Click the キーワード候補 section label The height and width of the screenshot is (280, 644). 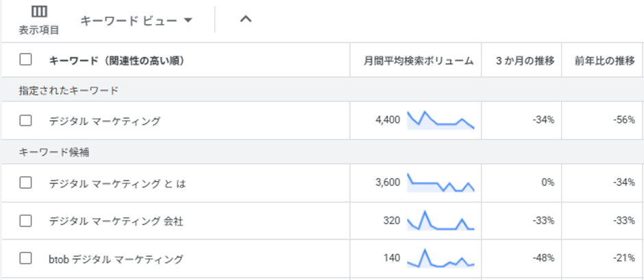pyautogui.click(x=54, y=152)
